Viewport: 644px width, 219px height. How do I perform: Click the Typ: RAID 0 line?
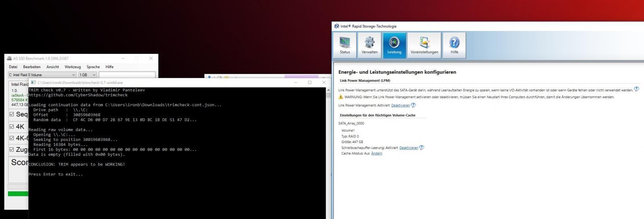click(x=350, y=136)
